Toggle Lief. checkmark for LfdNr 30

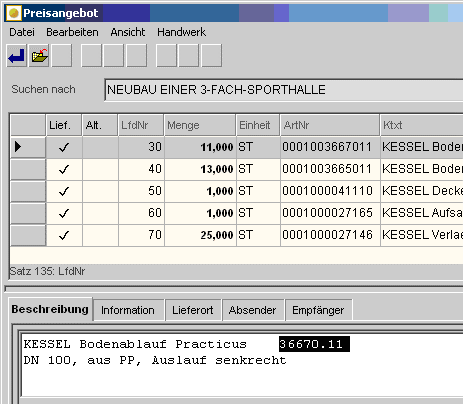[x=64, y=147]
